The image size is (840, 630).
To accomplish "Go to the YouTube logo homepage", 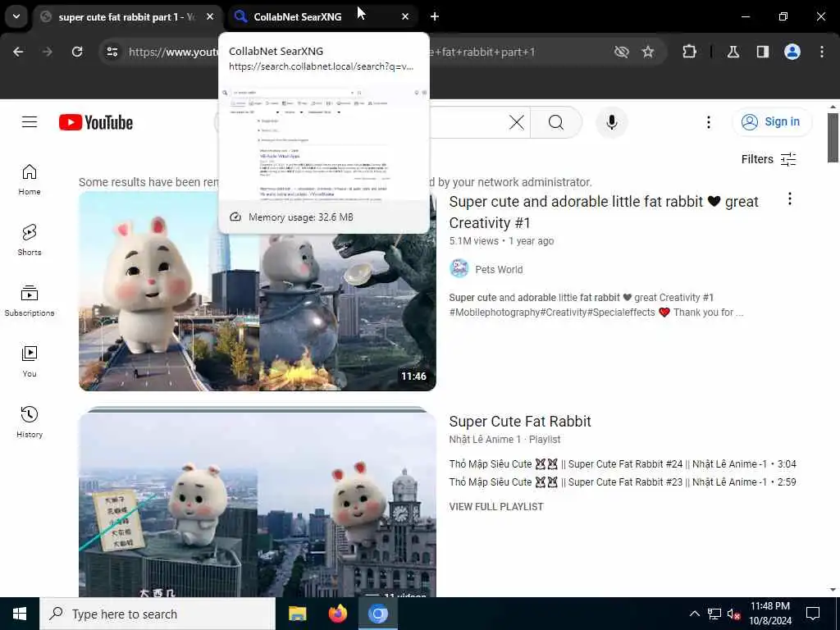I will point(96,122).
